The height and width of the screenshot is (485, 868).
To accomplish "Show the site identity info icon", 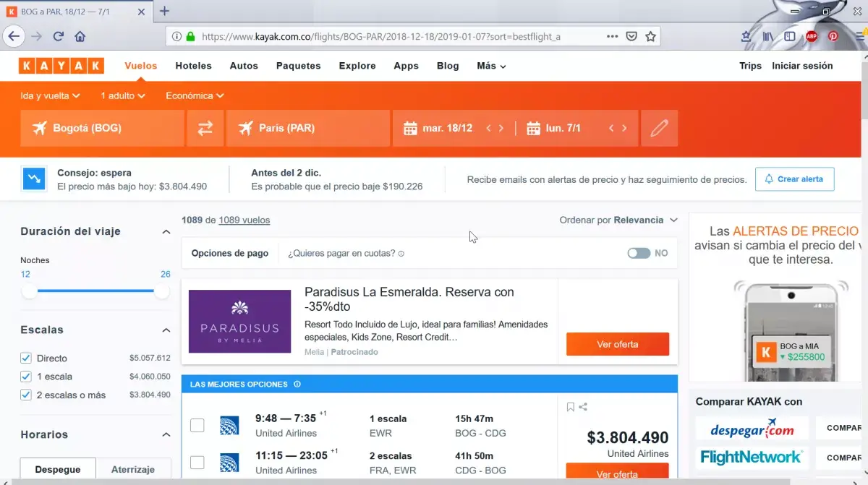I will [176, 36].
